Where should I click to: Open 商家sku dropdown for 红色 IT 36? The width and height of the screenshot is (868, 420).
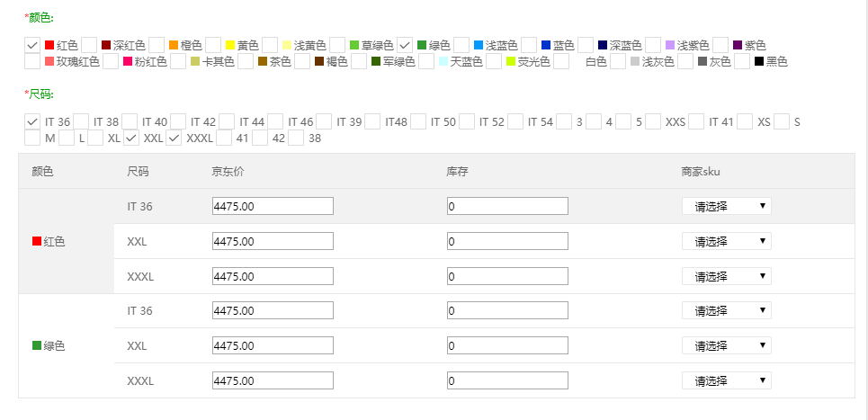[726, 206]
